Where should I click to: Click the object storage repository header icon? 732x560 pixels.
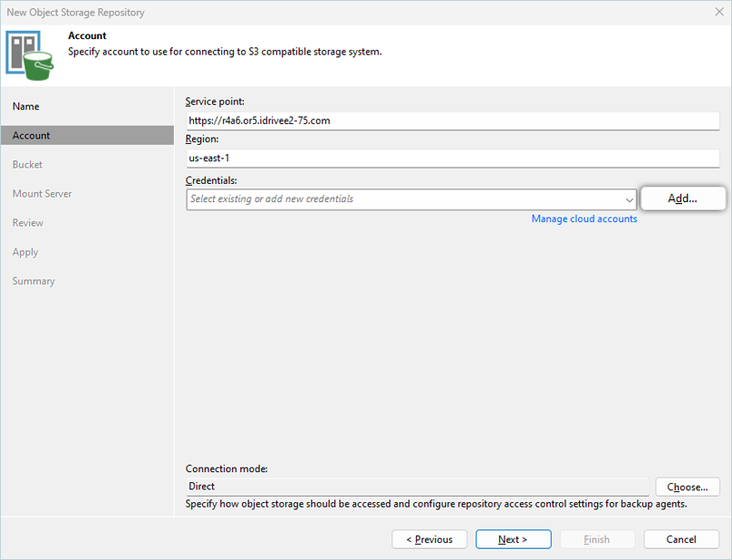[30, 54]
